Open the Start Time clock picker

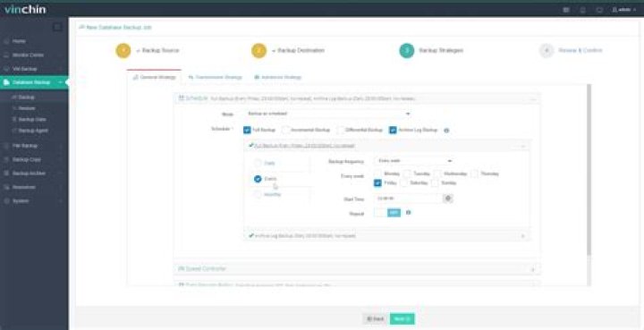point(448,199)
